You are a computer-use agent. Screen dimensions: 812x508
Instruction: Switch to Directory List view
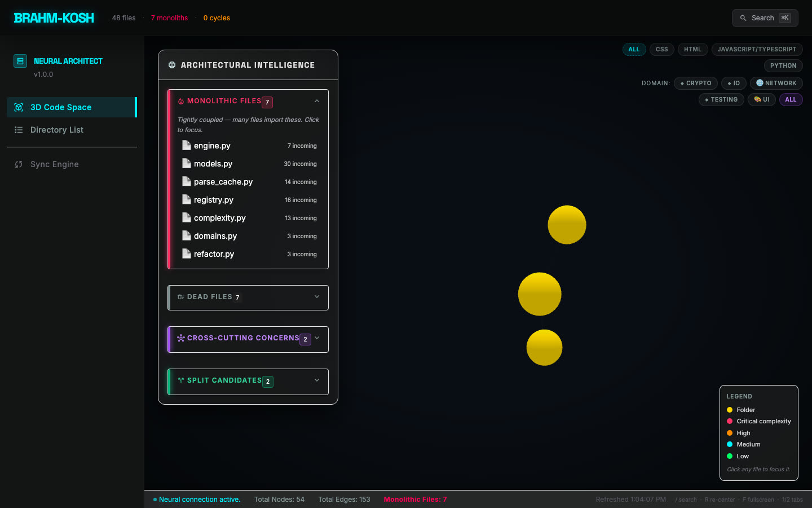click(72, 130)
